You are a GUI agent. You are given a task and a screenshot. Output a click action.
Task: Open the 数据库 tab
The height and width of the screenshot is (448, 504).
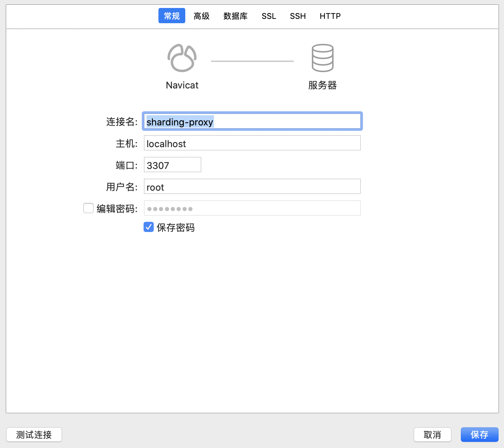tap(236, 16)
